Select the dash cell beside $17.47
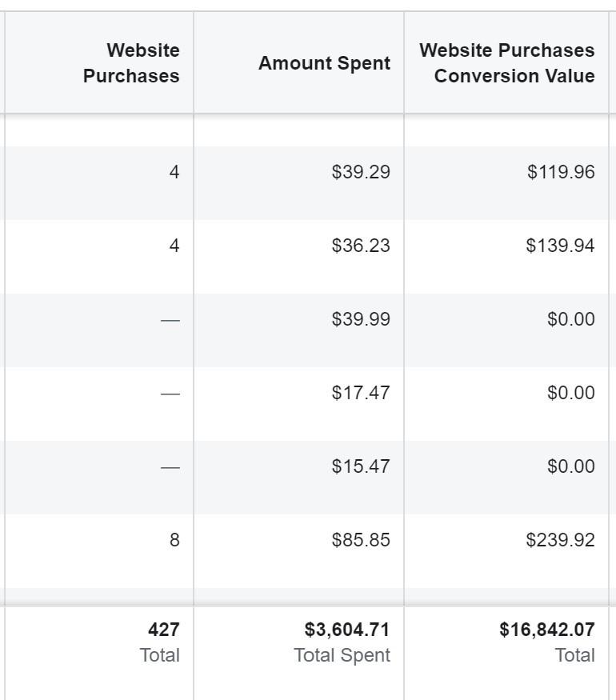The image size is (616, 700). [170, 394]
